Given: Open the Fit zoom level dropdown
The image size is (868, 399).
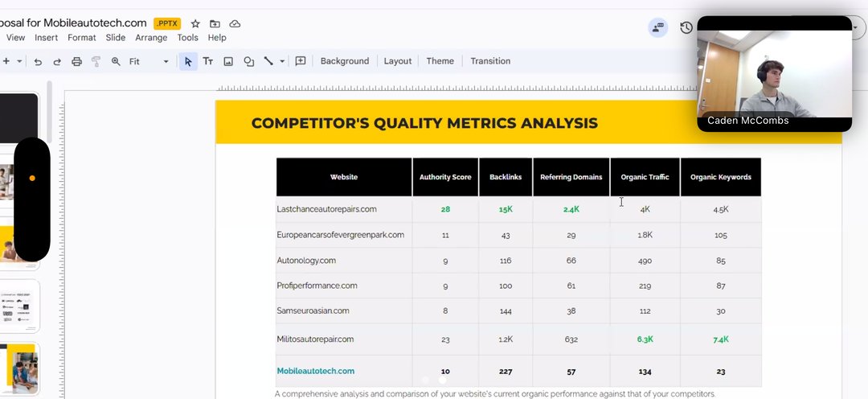Looking at the screenshot, I should point(149,61).
